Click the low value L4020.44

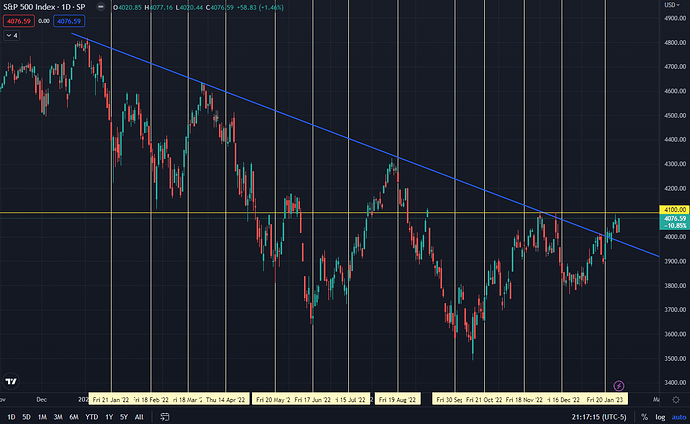point(189,7)
